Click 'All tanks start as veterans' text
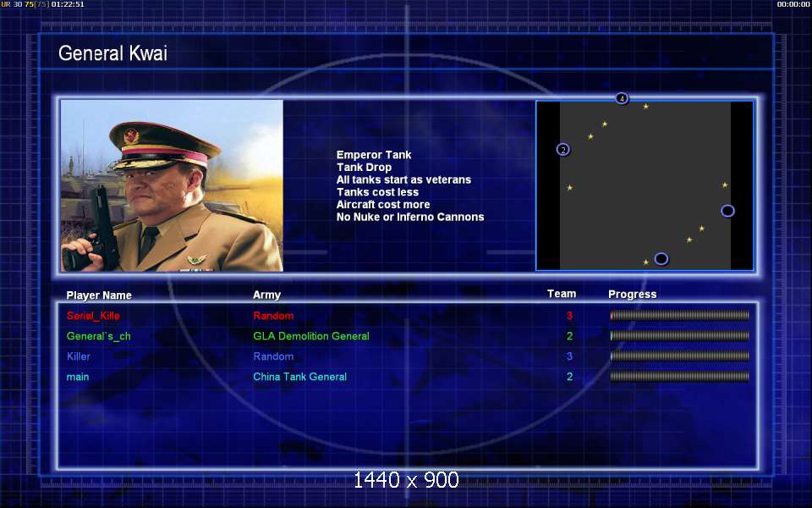Viewport: 812px width, 508px height. pos(404,179)
